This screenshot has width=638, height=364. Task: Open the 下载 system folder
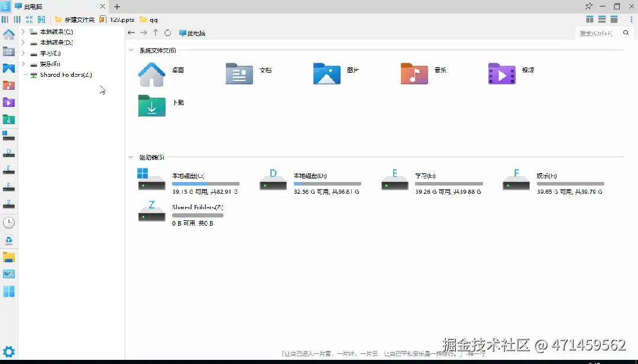[x=161, y=106]
